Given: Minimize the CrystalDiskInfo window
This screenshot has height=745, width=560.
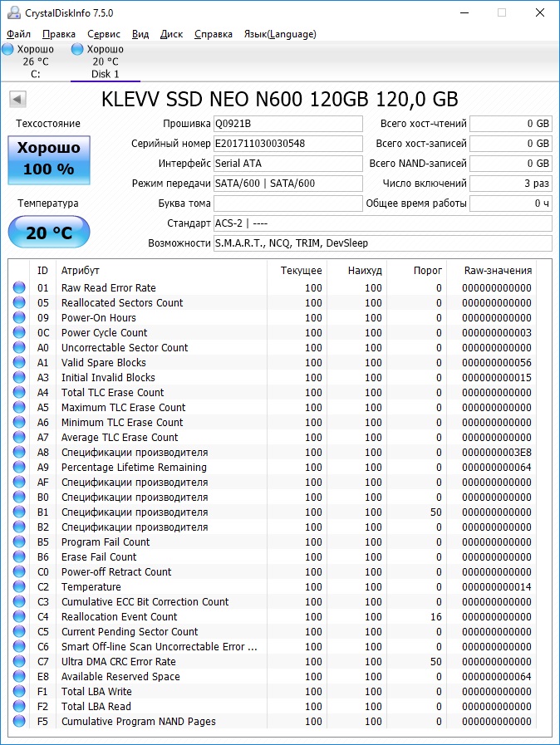Looking at the screenshot, I should [464, 12].
